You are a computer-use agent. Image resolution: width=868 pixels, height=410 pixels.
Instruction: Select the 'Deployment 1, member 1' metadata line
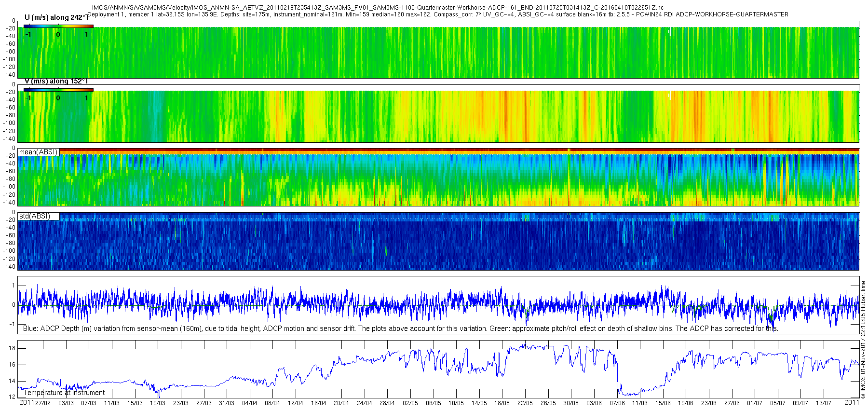click(438, 14)
